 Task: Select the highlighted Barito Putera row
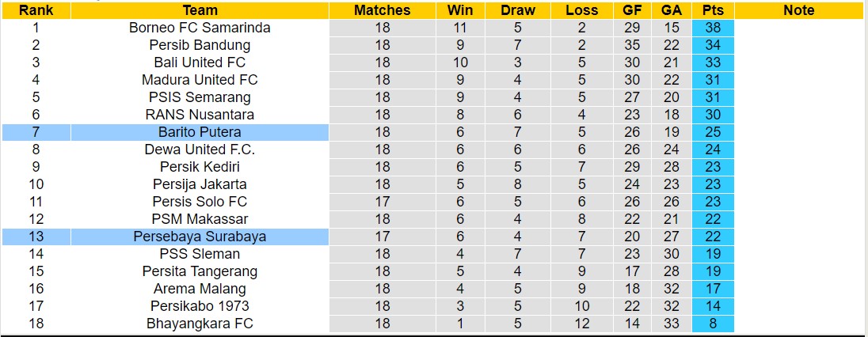coord(200,132)
